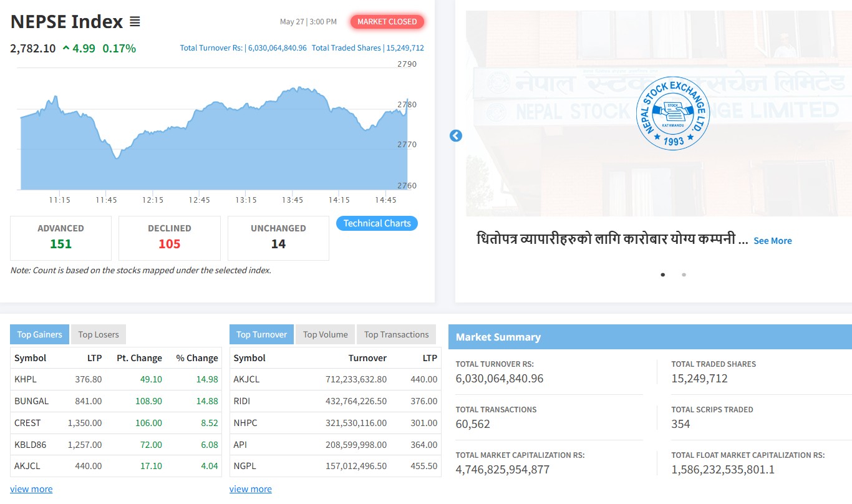This screenshot has height=504, width=852.
Task: Click total turnover value 6,030,064,840.96 in Market Summary
Action: [x=500, y=379]
